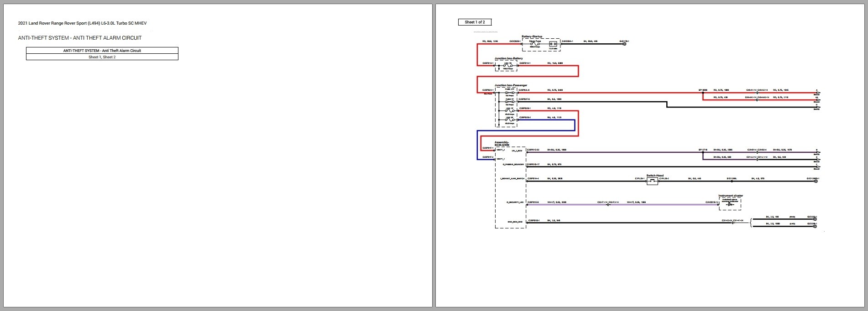Image resolution: width=868 pixels, height=311 pixels.
Task: Click the 'Assembly-BCM-GWM' module label
Action: (502, 144)
